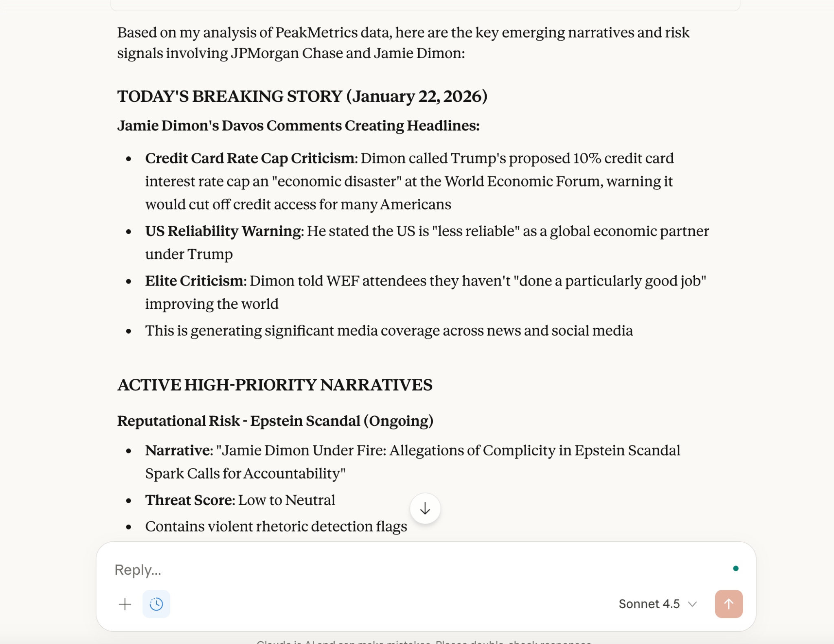Viewport: 834px width, 644px height.
Task: Click the "Threat Score" bold label
Action: pyautogui.click(x=190, y=500)
